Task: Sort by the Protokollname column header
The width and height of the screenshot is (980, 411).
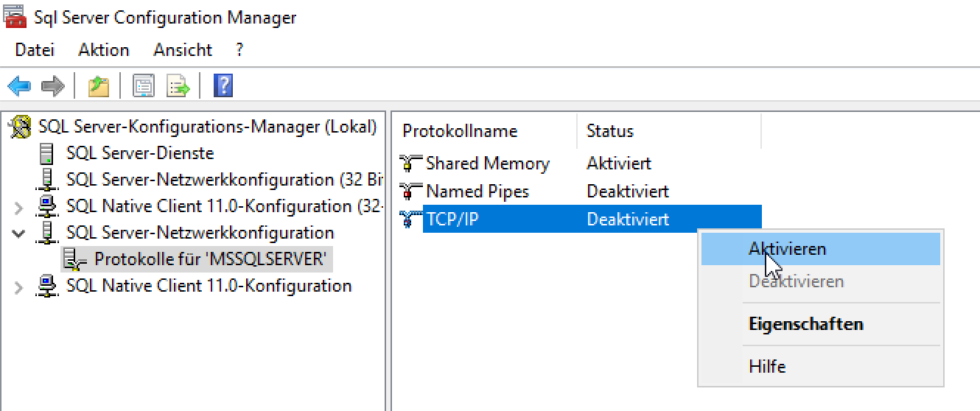Action: pos(460,131)
